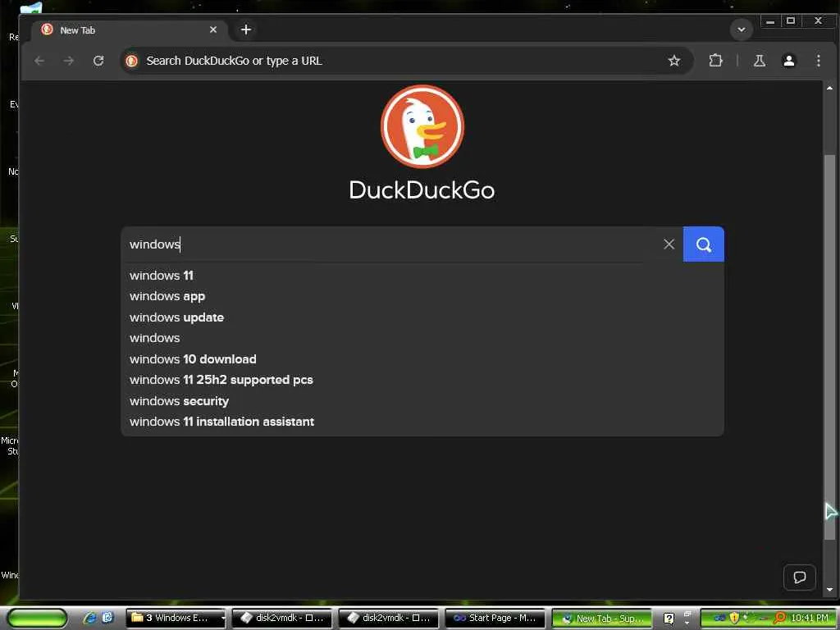Click the 10:41 PM system clock
The height and width of the screenshot is (630, 840).
pos(810,619)
